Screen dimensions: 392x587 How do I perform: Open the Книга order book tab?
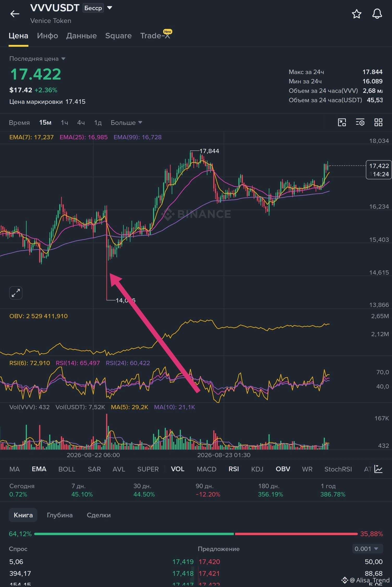[x=23, y=515]
